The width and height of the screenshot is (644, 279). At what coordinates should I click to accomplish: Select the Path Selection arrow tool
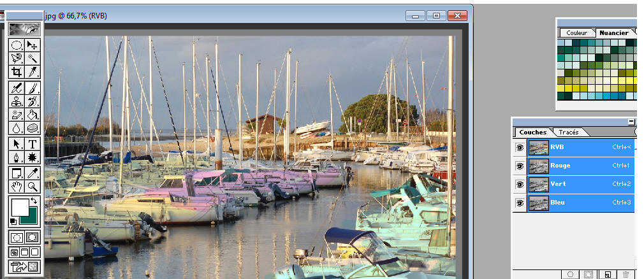[17, 144]
